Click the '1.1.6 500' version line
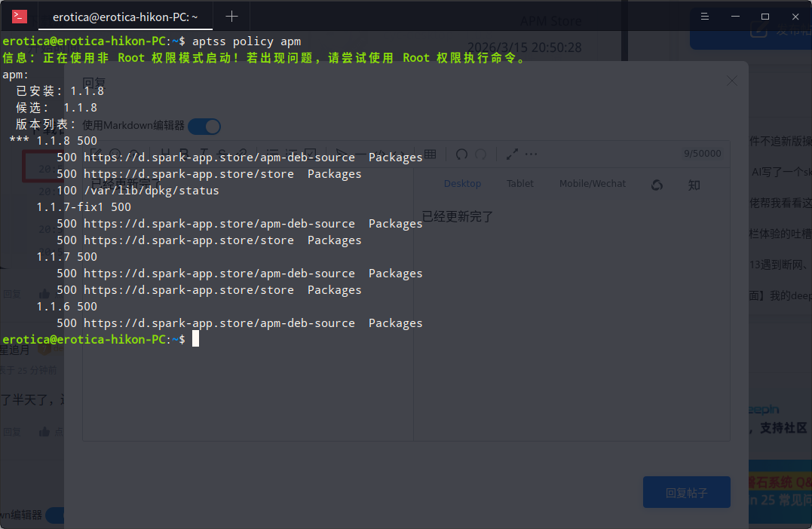 (x=67, y=307)
